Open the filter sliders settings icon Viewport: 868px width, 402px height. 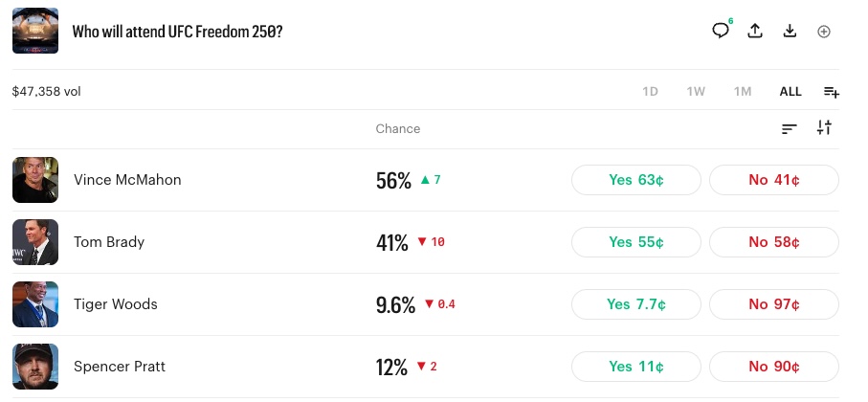(824, 127)
